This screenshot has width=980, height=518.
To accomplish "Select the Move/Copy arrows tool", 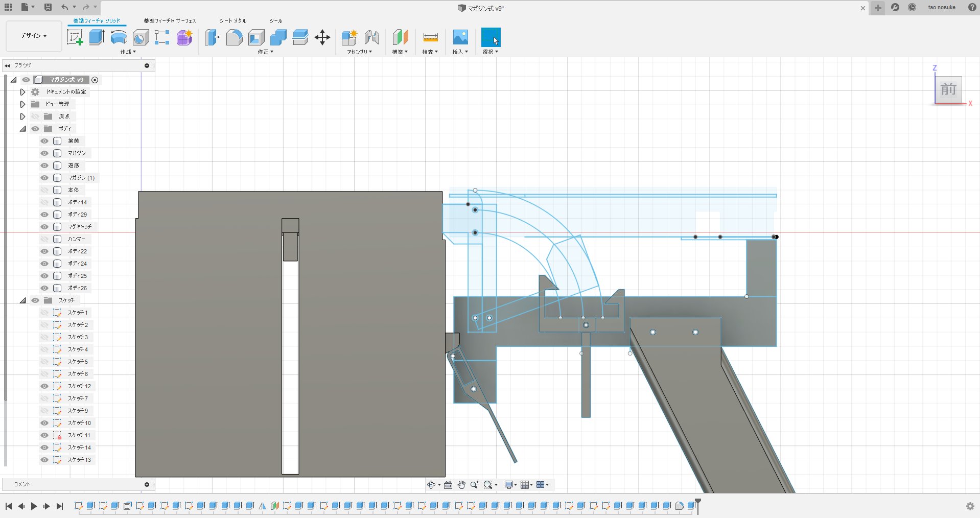I will pos(322,37).
